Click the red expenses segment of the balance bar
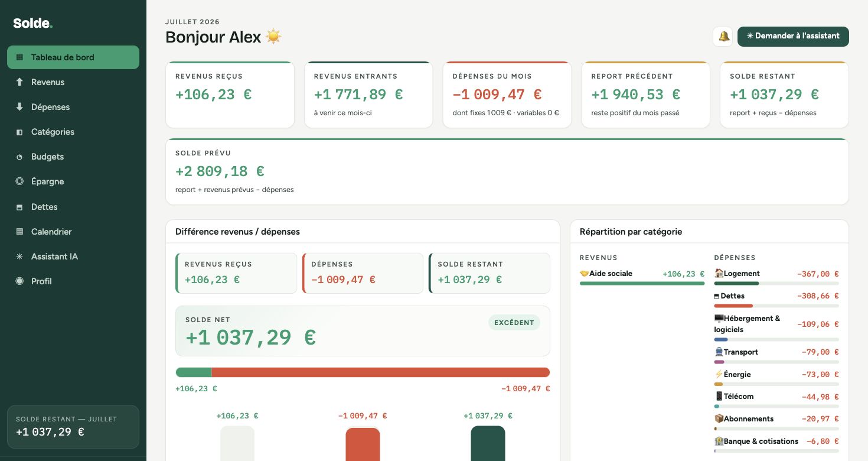 click(x=381, y=372)
